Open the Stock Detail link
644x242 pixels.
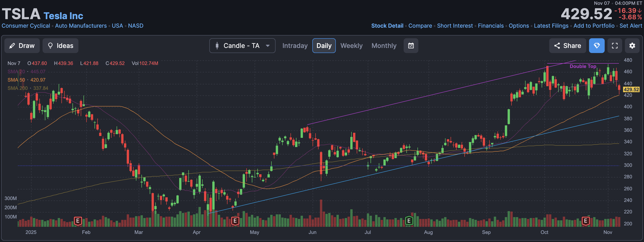point(387,26)
